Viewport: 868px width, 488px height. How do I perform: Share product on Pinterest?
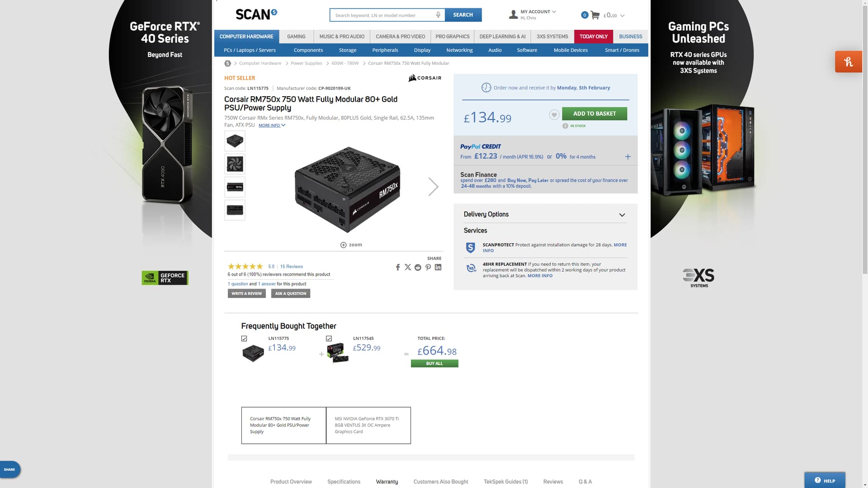(x=428, y=267)
